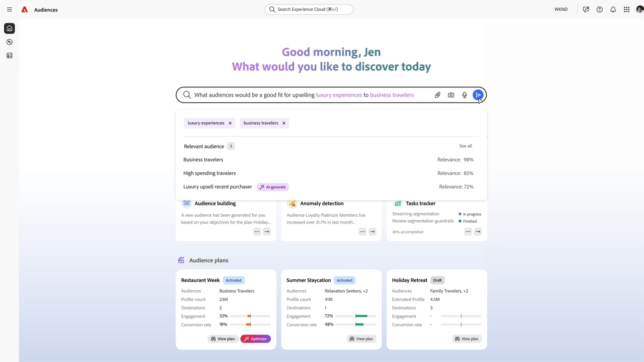Viewport: 644px width, 362px height.
Task: Click Restaurant Week plan title
Action: [x=200, y=280]
